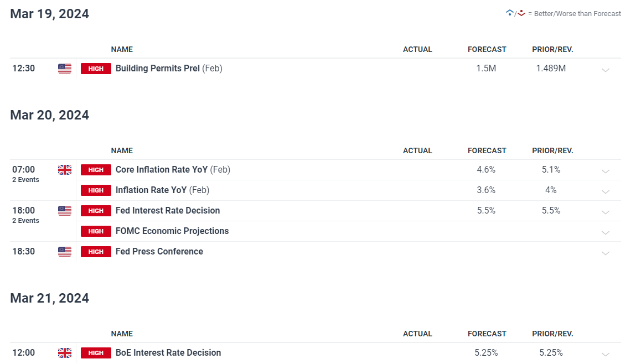Expand the Core Inflation Rate YoY details
The image size is (641, 364).
coord(606,171)
